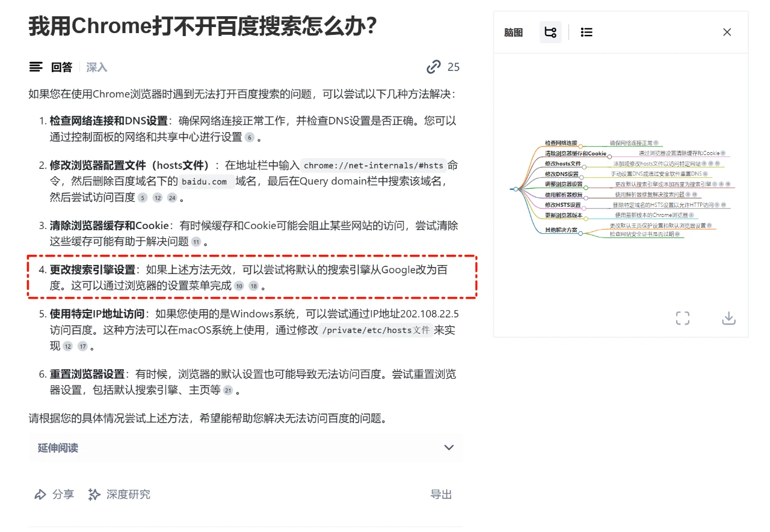Image resolution: width=770 pixels, height=532 pixels.
Task: Switch to the 深入 tab
Action: [x=97, y=67]
